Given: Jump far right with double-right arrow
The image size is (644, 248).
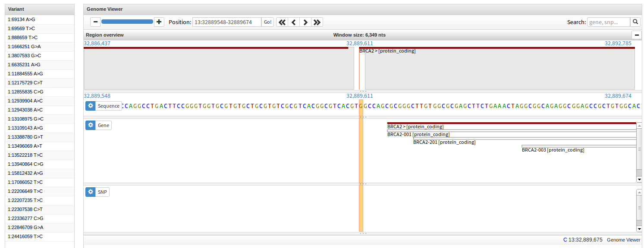Looking at the screenshot, I should pyautogui.click(x=317, y=22).
